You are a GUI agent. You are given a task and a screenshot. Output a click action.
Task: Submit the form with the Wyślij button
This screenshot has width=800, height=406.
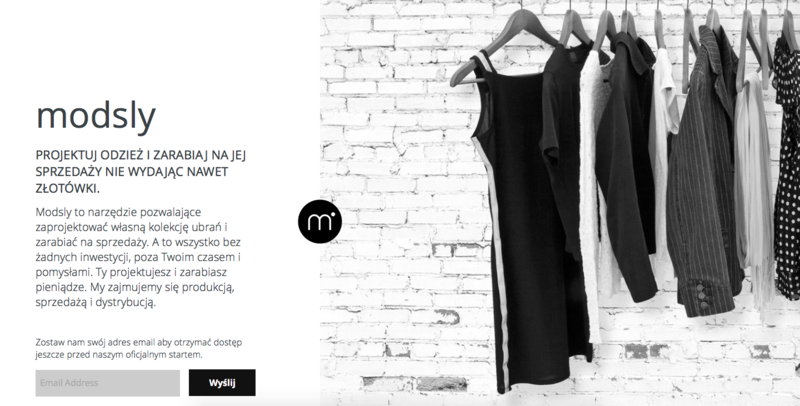pyautogui.click(x=222, y=383)
